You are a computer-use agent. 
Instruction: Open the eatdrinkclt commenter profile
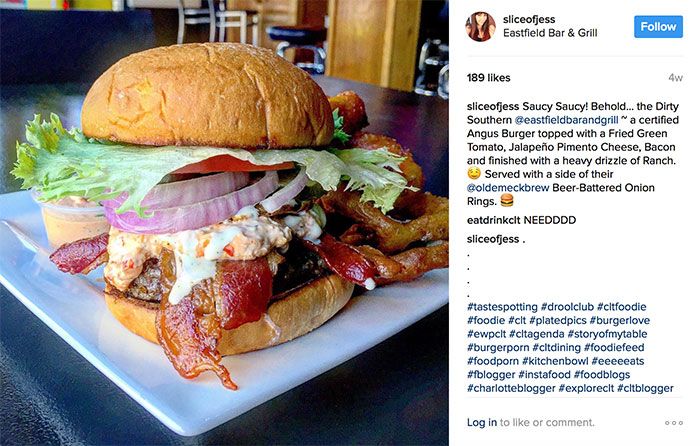coord(493,220)
